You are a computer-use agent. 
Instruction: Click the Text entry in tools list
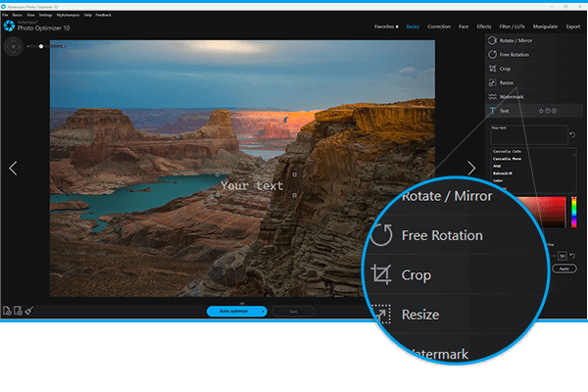tap(534, 111)
